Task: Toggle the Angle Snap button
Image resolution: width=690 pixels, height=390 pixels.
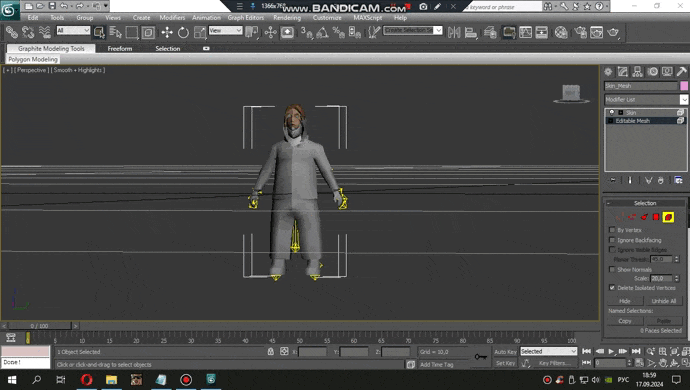Action: [x=322, y=32]
